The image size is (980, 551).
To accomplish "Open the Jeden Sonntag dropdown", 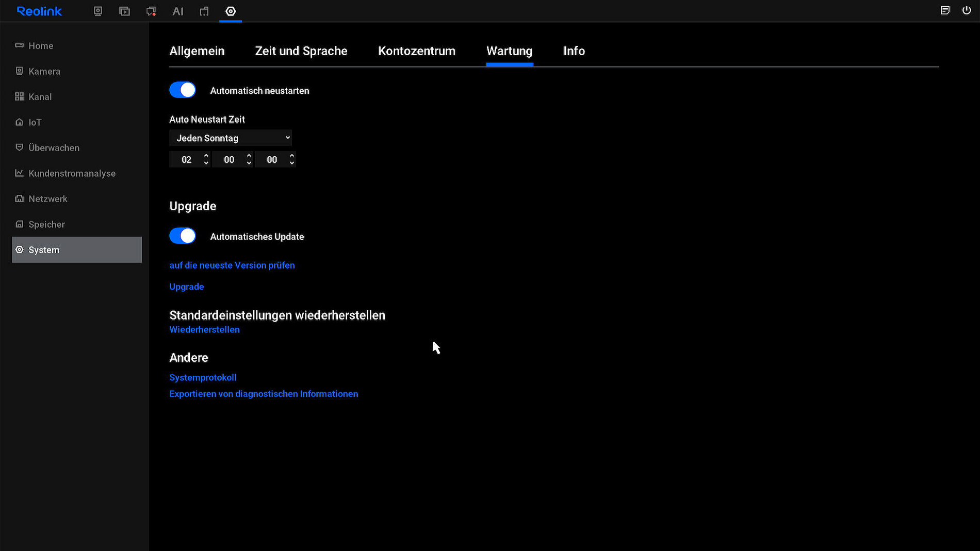I will pos(231,138).
